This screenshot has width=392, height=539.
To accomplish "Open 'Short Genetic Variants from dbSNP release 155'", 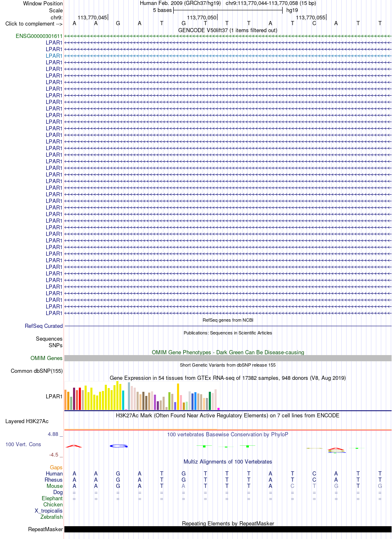I will point(228,365).
